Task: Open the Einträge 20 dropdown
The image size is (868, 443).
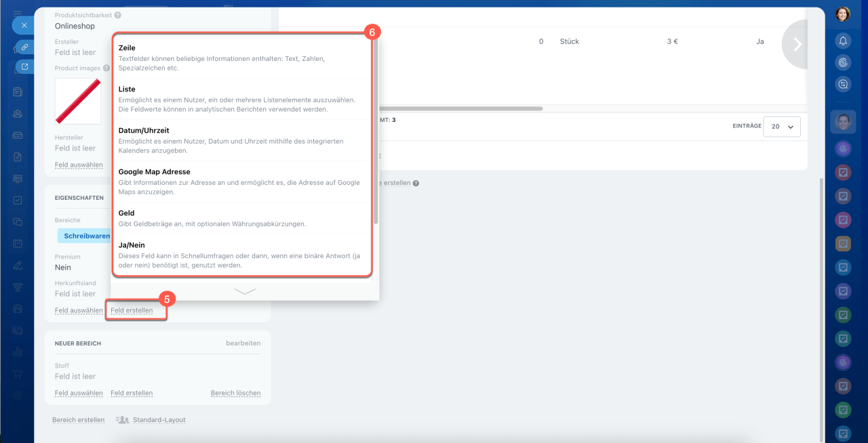Action: pos(781,127)
